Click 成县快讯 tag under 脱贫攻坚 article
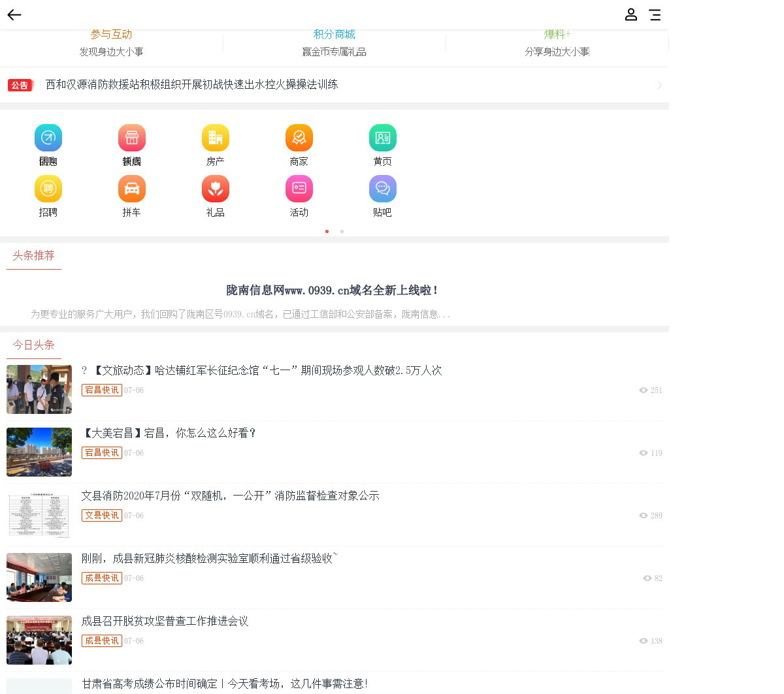 [x=102, y=641]
